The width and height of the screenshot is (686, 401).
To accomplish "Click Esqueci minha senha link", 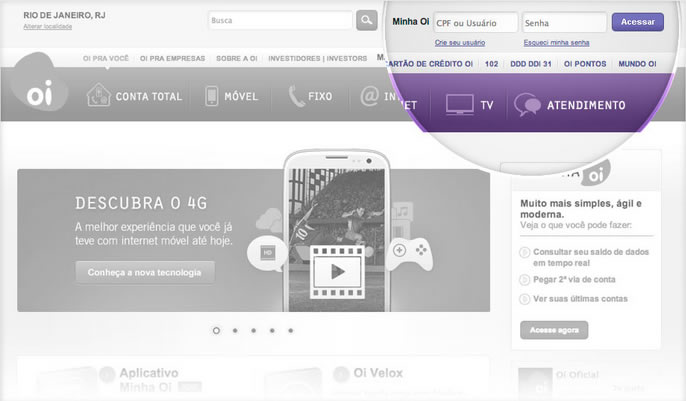I will 556,43.
